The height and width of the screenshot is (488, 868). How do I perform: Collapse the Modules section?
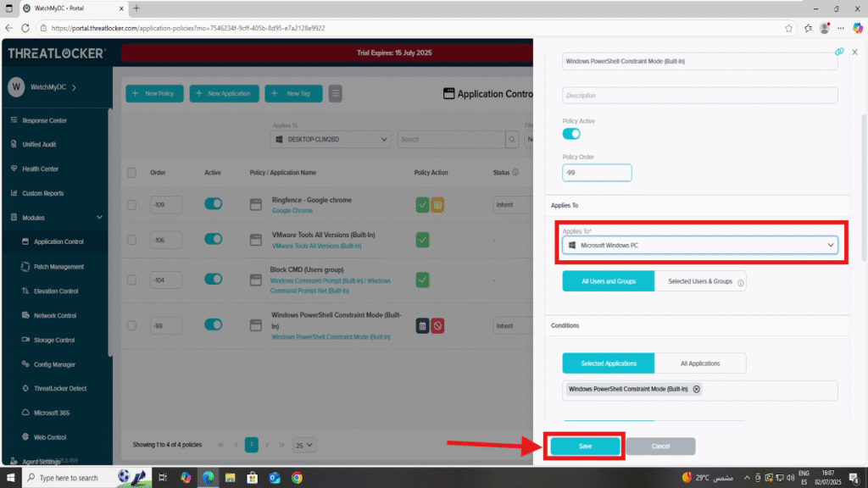coord(99,218)
